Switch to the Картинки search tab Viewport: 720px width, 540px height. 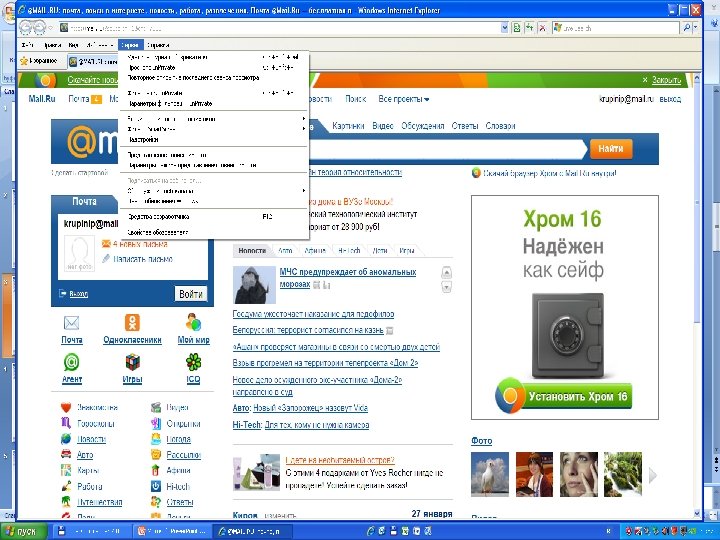pyautogui.click(x=348, y=126)
